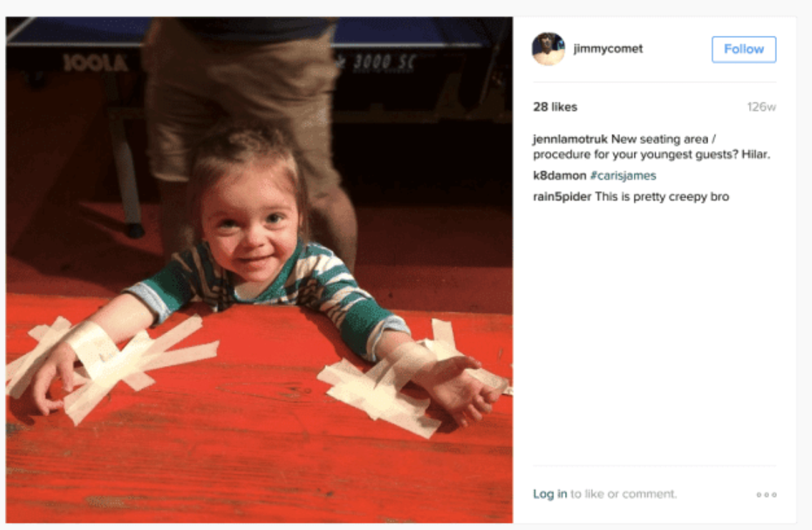The image size is (812, 530).
Task: Open the k8damon commenter profile
Action: (560, 175)
